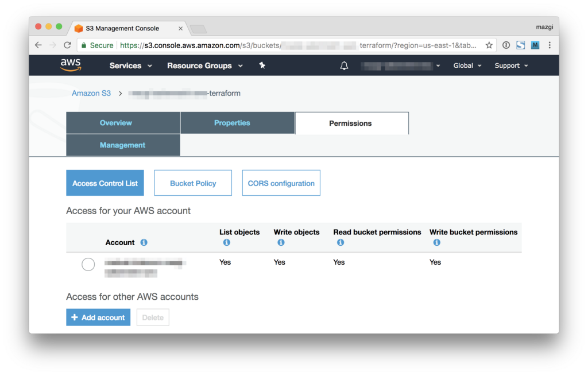This screenshot has width=588, height=375.
Task: Click the mazgi profile name
Action: (544, 27)
